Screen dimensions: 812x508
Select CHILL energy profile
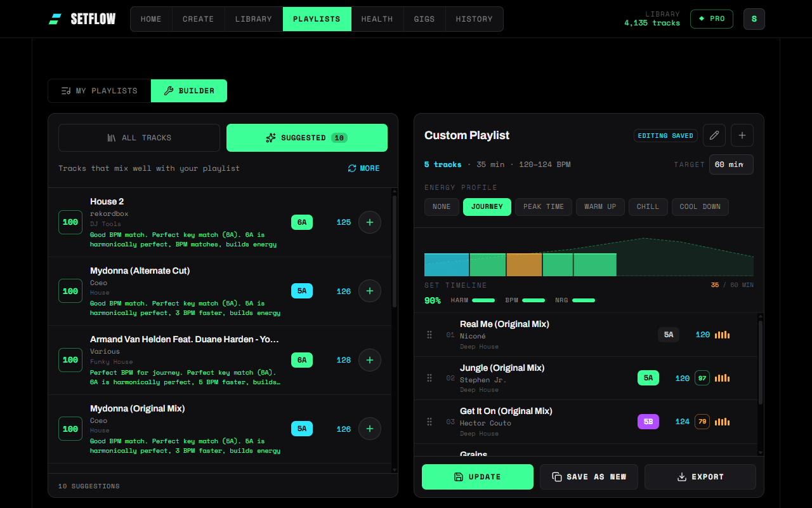[648, 207]
